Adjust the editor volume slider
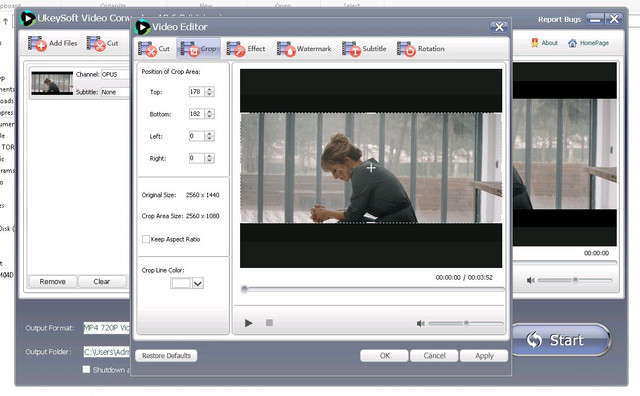The height and width of the screenshot is (396, 640). pos(466,323)
